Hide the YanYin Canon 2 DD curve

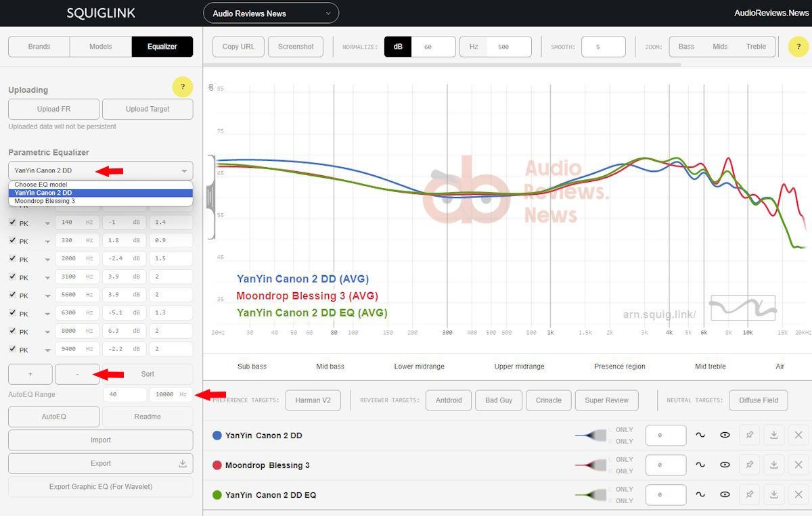coord(725,436)
